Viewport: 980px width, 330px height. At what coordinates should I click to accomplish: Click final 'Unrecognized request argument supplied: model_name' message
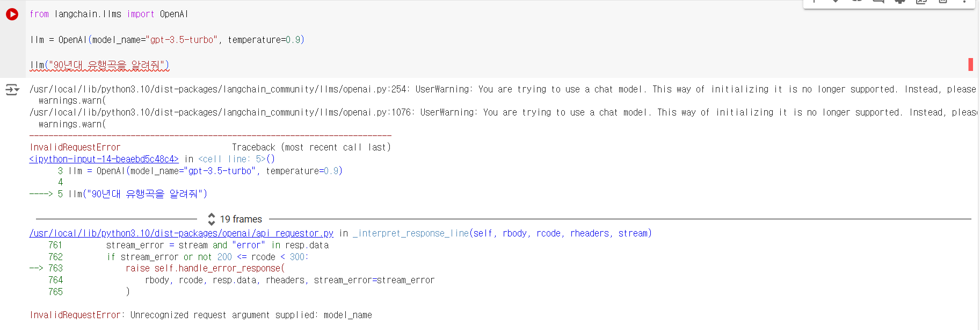pos(251,315)
